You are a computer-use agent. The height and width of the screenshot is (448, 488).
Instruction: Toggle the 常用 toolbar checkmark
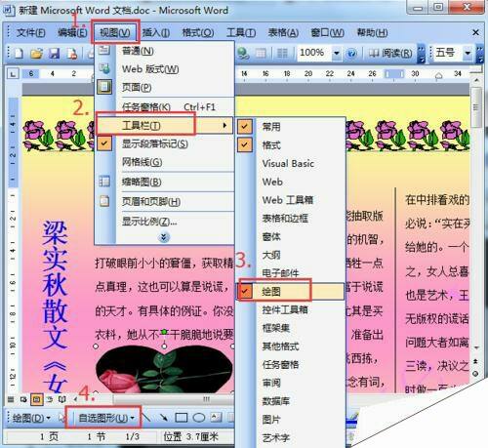click(x=245, y=126)
